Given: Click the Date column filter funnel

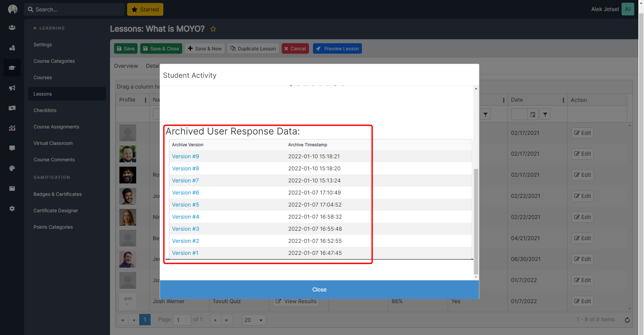Looking at the screenshot, I should coord(545,114).
